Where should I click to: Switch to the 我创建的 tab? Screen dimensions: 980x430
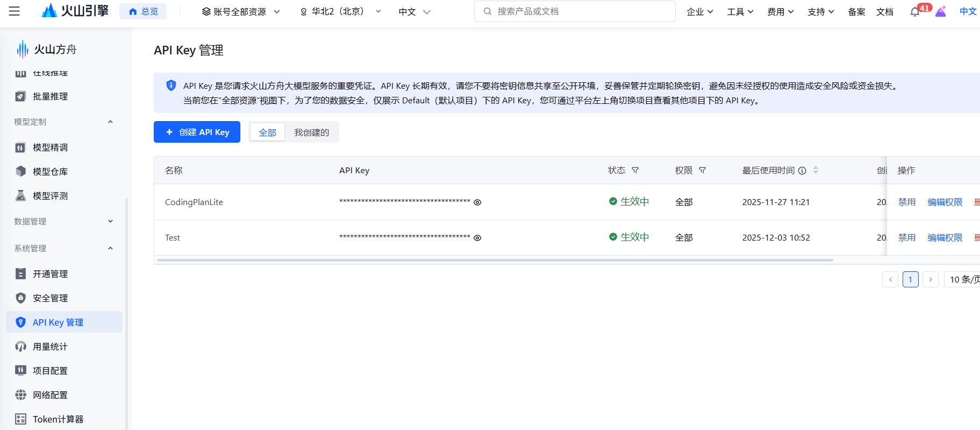(311, 132)
